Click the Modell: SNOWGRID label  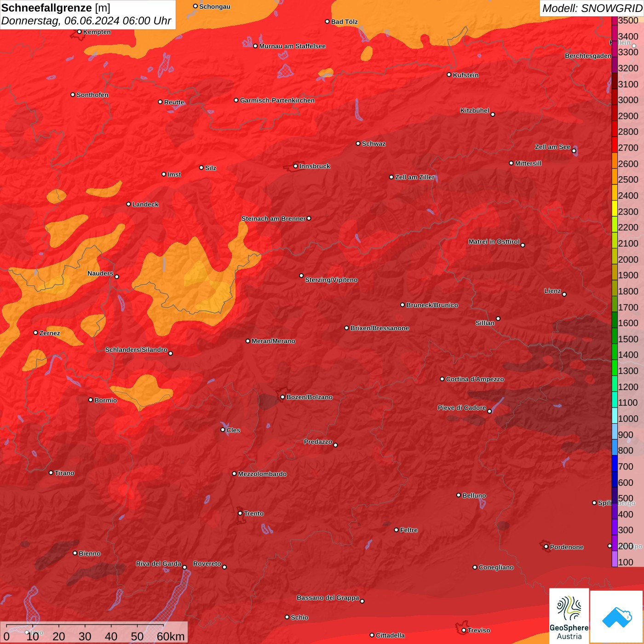coord(592,8)
